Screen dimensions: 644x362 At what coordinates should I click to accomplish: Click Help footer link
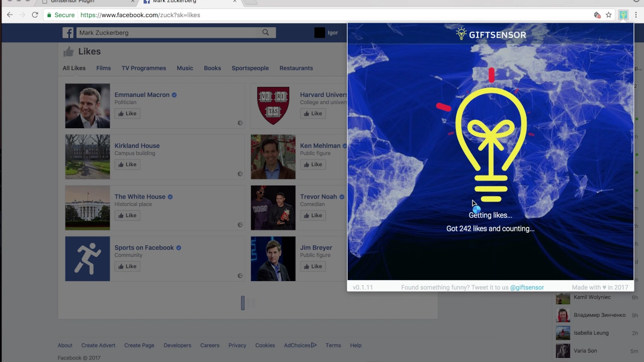356,345
